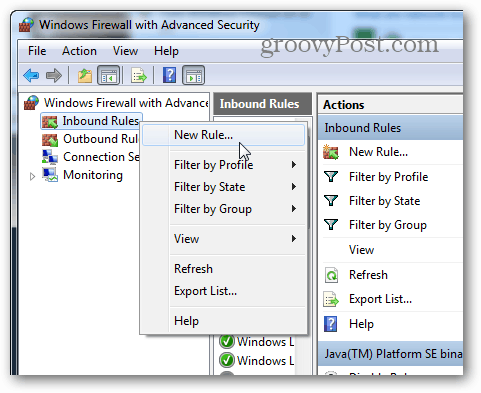
Task: Click the blue Help toolbar icon
Action: click(169, 75)
